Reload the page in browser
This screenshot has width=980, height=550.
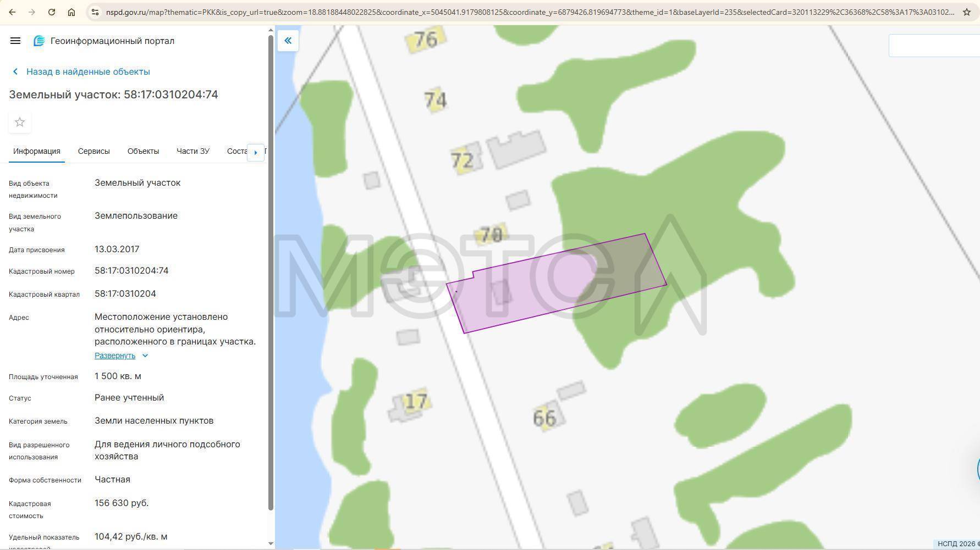52,12
